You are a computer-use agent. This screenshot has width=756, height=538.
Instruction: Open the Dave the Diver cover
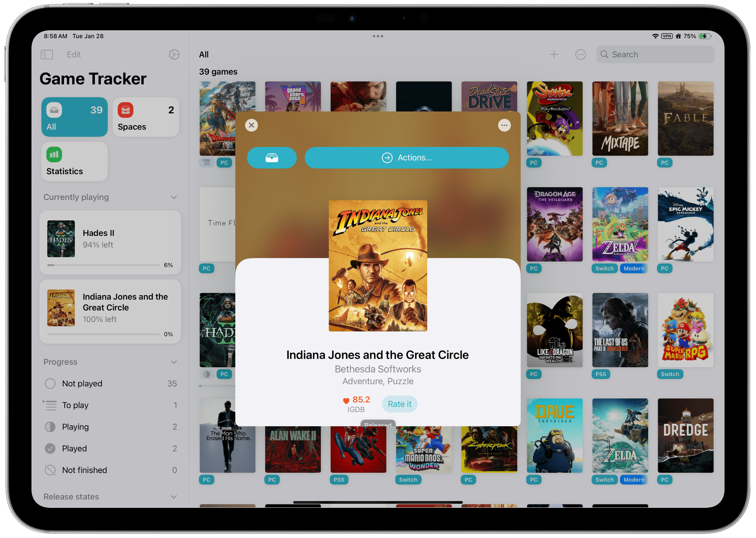coord(554,435)
